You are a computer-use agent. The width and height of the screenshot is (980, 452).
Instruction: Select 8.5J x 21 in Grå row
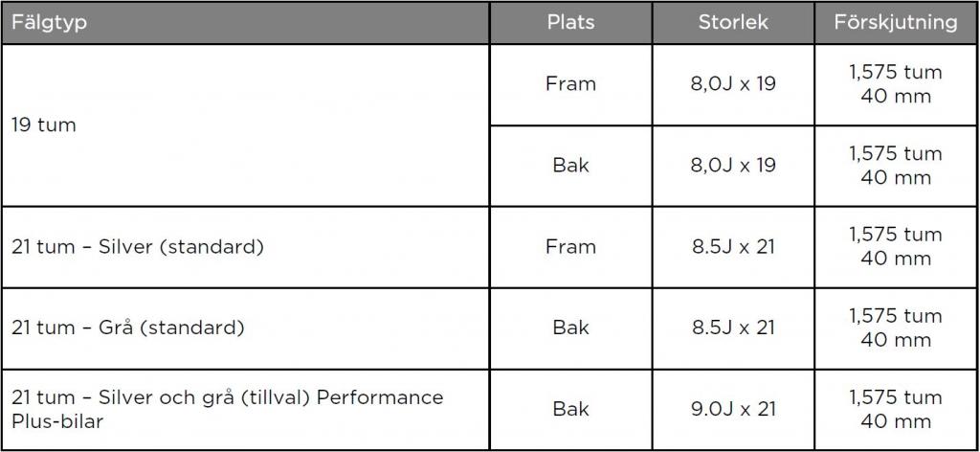coord(733,328)
